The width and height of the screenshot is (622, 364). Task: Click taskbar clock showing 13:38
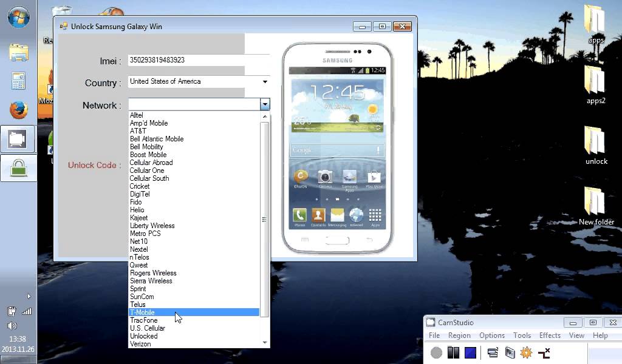pyautogui.click(x=18, y=339)
